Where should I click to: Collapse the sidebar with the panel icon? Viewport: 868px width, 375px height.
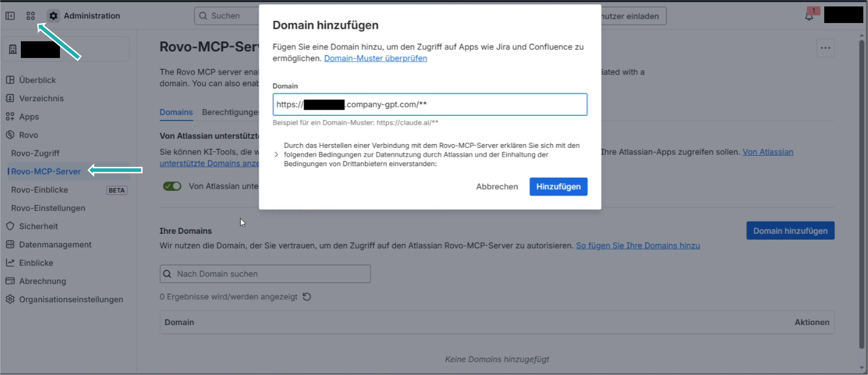[x=10, y=16]
